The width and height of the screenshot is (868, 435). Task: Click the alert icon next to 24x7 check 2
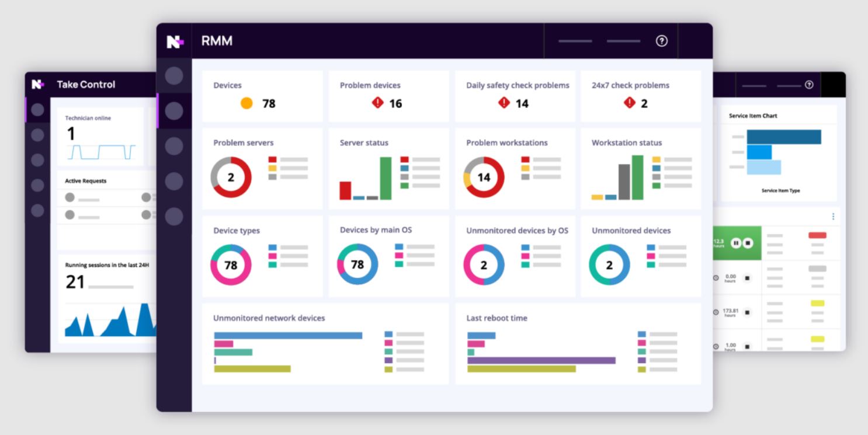click(629, 103)
